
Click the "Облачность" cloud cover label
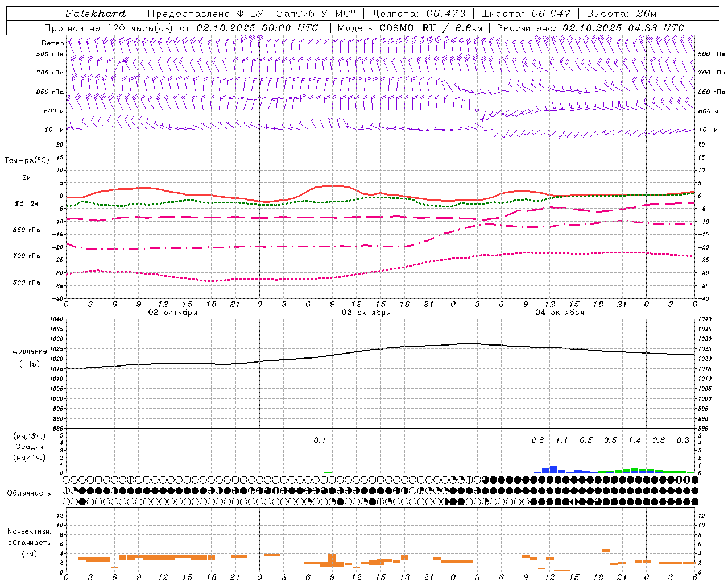[29, 493]
